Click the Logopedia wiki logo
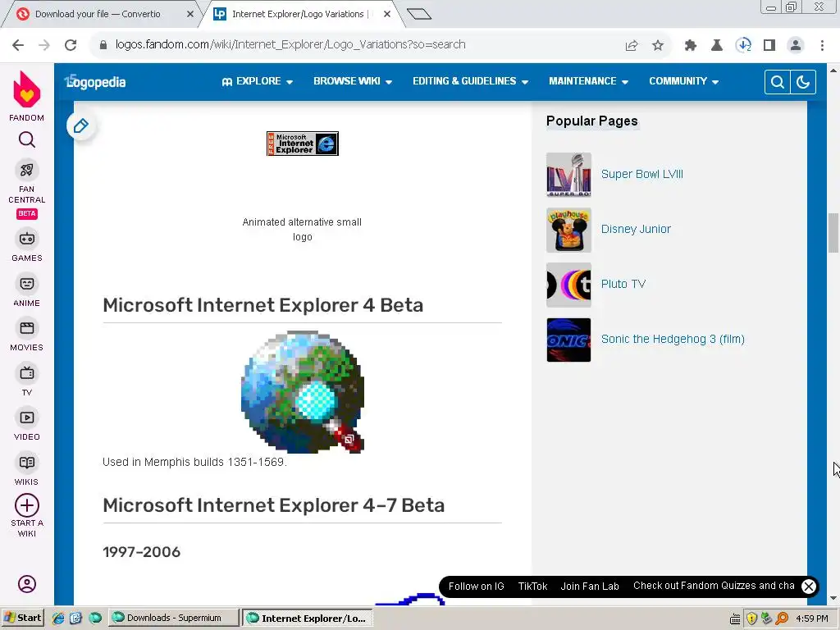This screenshot has width=840, height=630. (95, 82)
